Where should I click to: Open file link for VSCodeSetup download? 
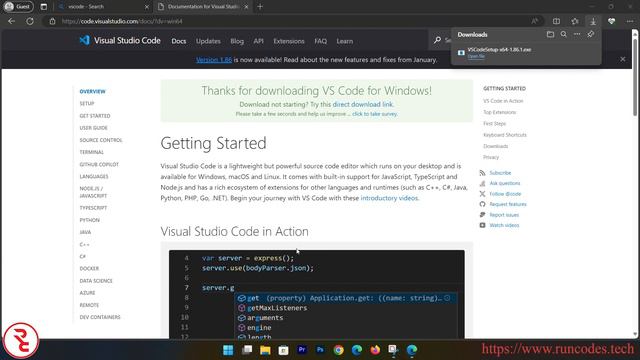476,56
